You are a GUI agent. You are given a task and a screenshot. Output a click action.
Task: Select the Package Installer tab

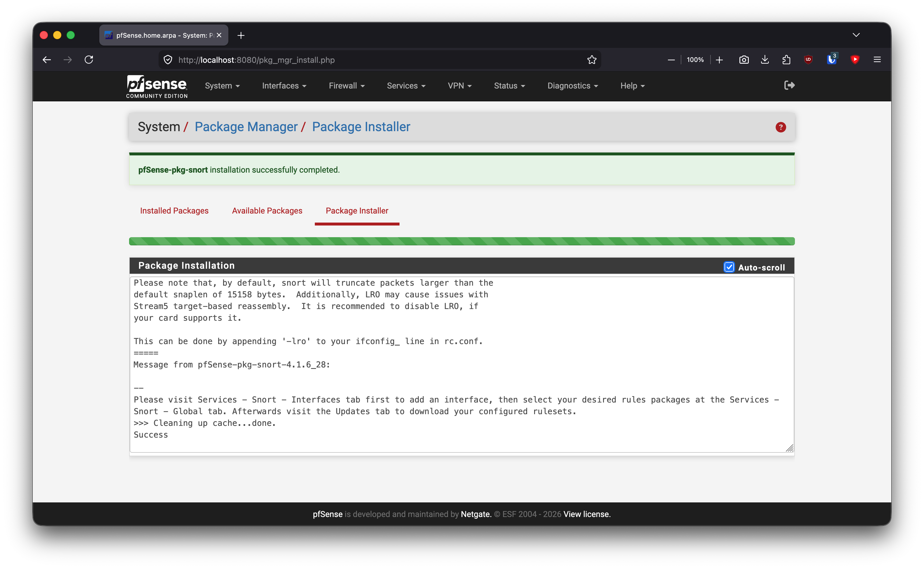pos(357,211)
